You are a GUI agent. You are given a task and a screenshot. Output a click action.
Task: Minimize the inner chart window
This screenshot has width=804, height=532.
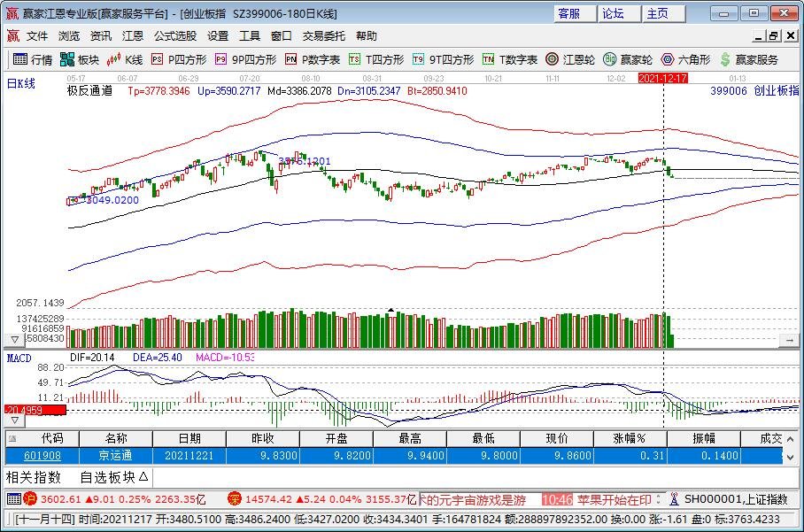pos(759,36)
